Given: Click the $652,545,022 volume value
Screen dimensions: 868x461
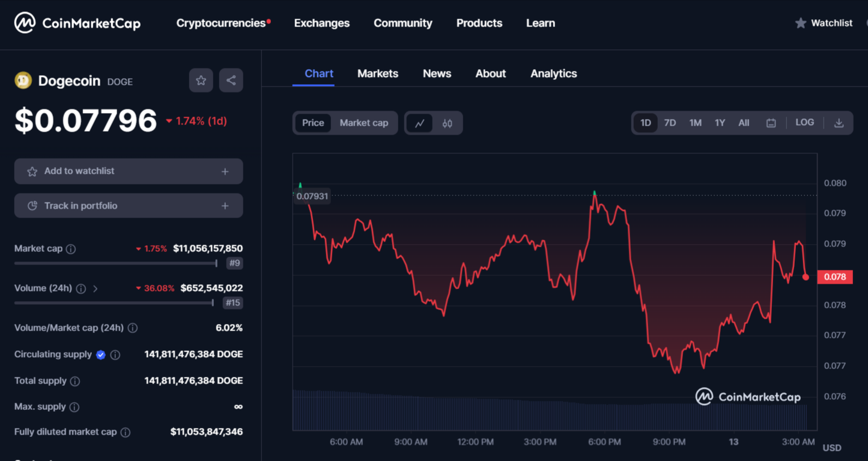Looking at the screenshot, I should click(x=211, y=288).
